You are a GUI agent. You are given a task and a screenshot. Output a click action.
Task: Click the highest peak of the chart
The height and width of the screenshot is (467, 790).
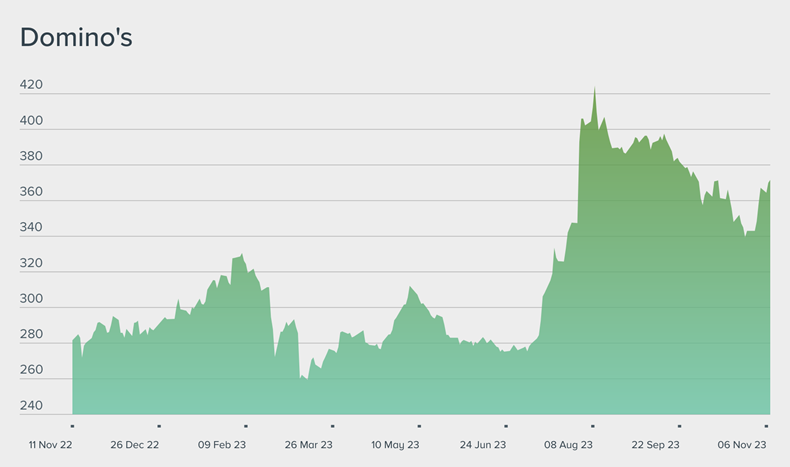click(x=594, y=88)
